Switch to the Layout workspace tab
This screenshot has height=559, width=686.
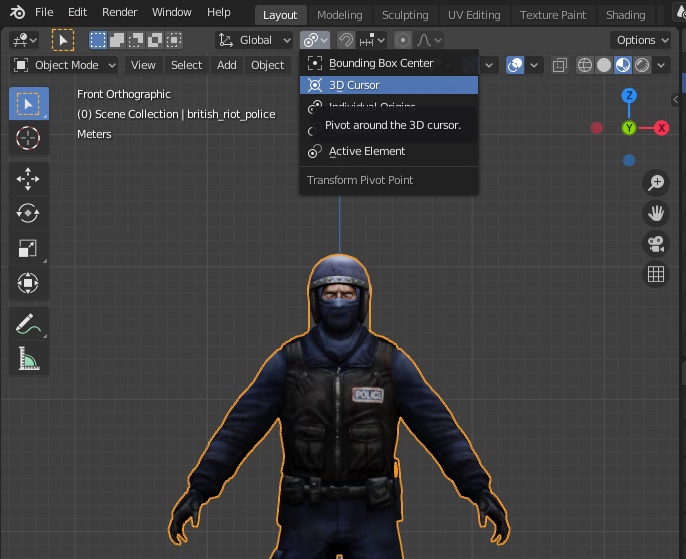click(280, 15)
